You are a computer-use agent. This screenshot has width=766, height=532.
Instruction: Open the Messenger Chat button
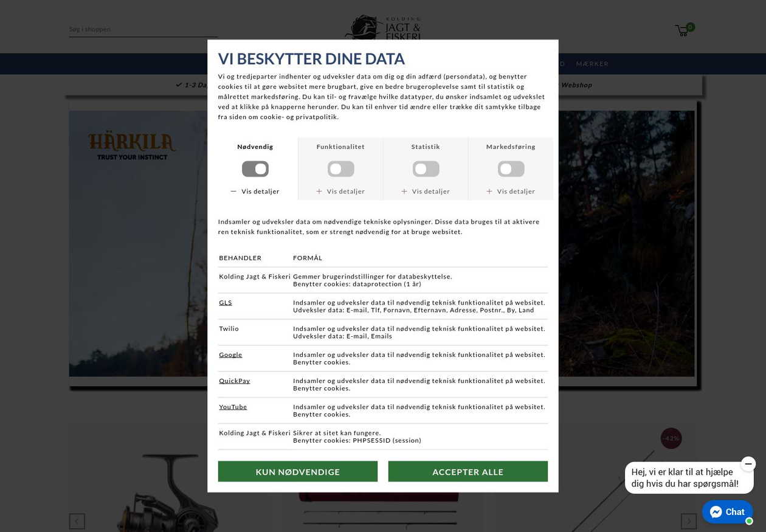[728, 512]
